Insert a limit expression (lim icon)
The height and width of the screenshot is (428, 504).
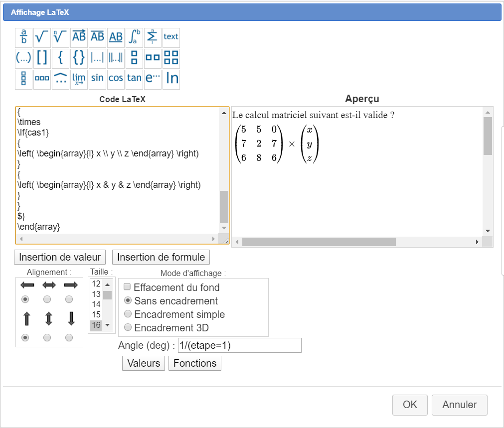79,78
